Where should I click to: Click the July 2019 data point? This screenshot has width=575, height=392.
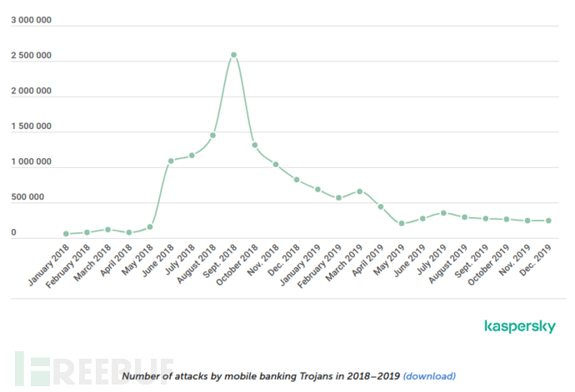coord(443,213)
